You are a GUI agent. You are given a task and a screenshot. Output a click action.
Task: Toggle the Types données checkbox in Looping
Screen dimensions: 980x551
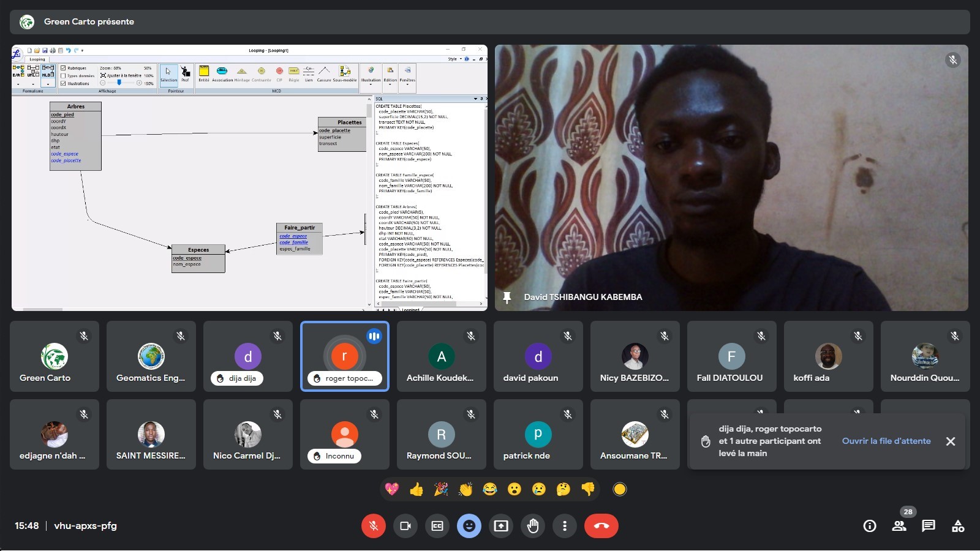63,76
